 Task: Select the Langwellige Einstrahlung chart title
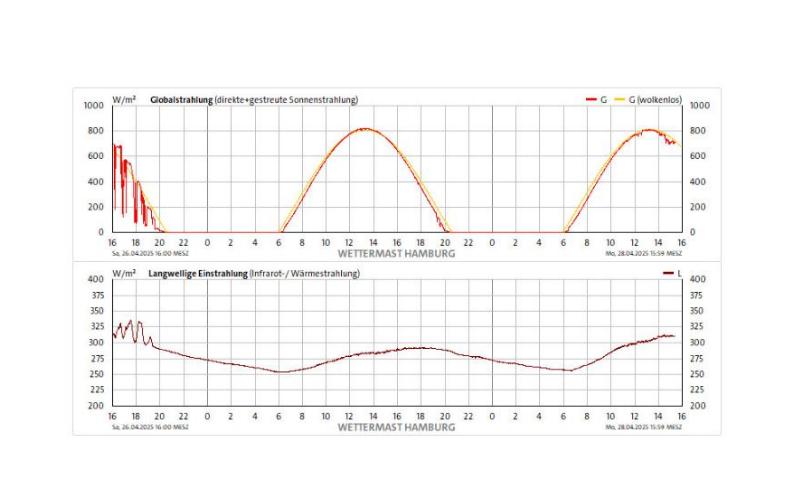pos(196,273)
